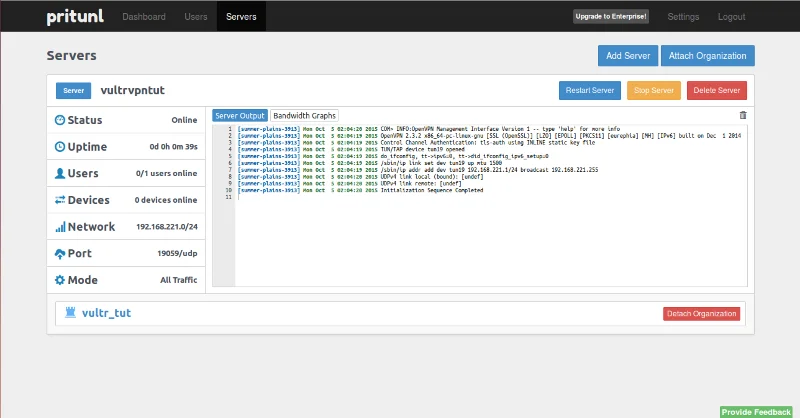Click the uptime value 0d 0h 0m 39s
Image resolution: width=800 pixels, height=418 pixels.
coord(173,146)
